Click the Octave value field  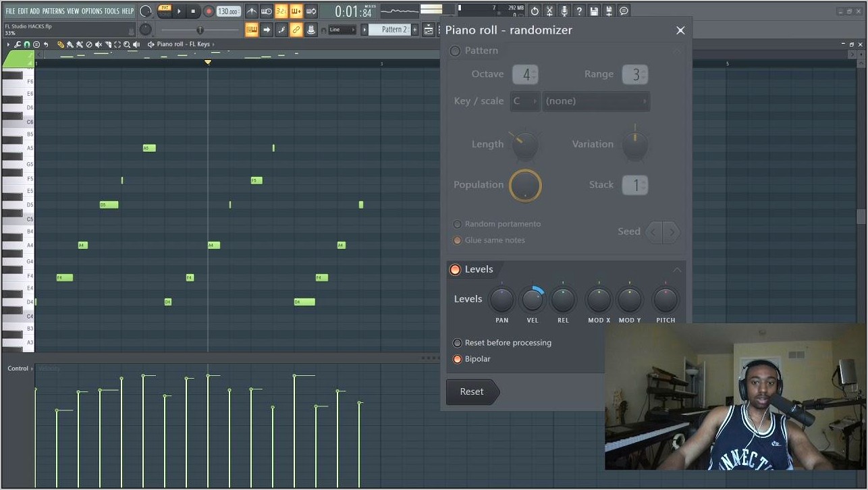[x=526, y=74]
